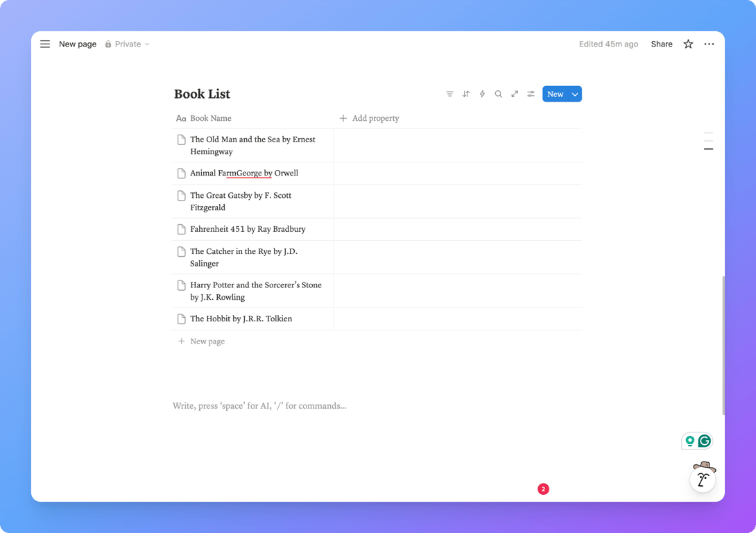Click page icon of Great Gatsby row
The height and width of the screenshot is (533, 756).
coord(181,196)
